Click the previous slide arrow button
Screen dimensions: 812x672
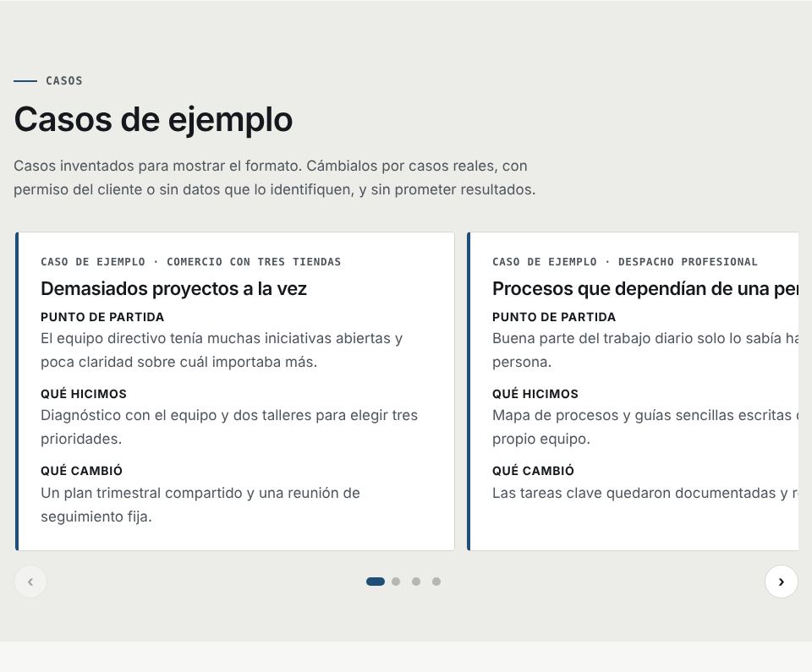pyautogui.click(x=30, y=582)
